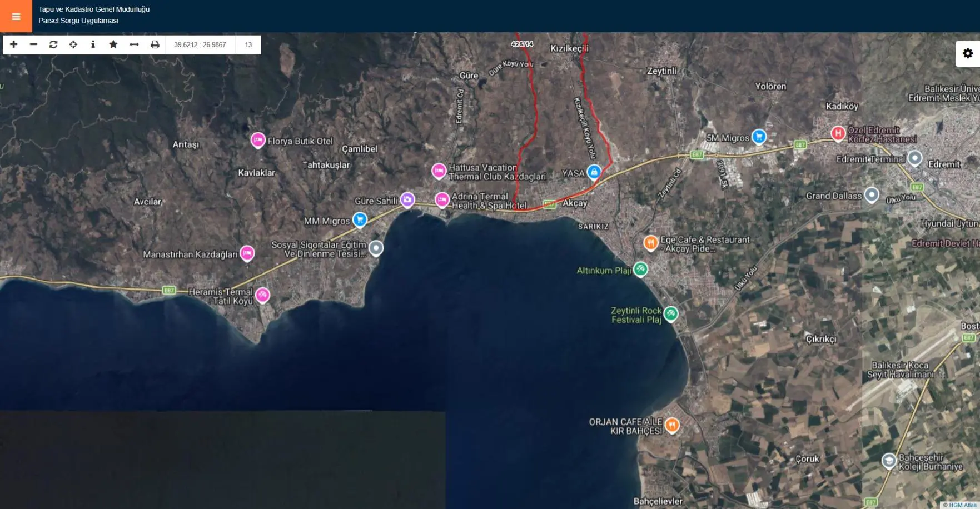The image size is (980, 509).
Task: Click the Sosyal Sigortalar Eğitim tesisi marker
Action: pos(376,248)
